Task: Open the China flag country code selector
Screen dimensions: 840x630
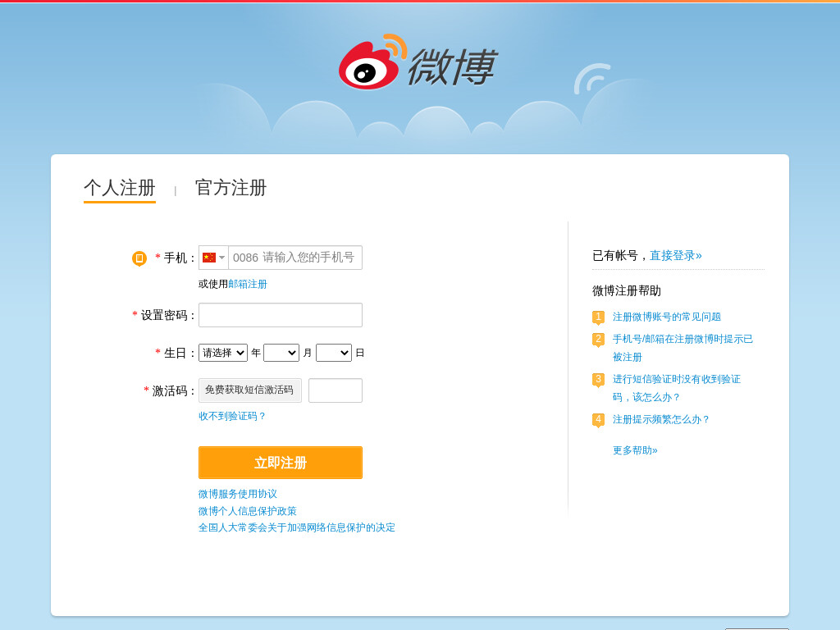Action: pos(213,258)
